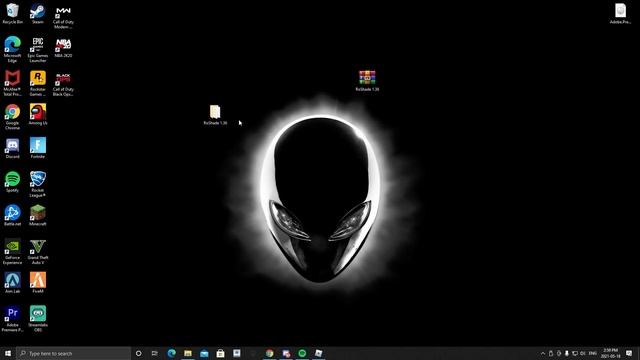The width and height of the screenshot is (640, 360).
Task: Open the Windows Start menu
Action: [8, 353]
